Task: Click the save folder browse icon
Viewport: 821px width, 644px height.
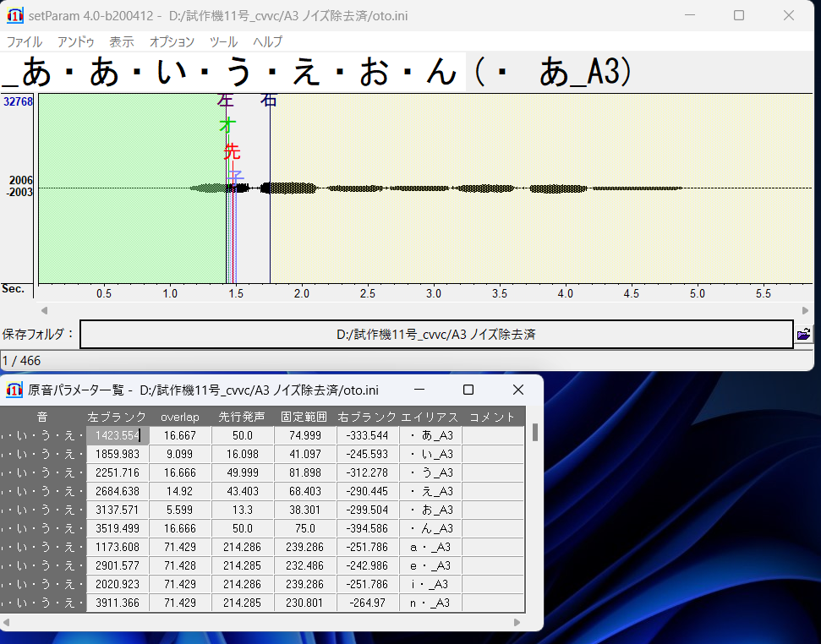Action: (x=804, y=334)
